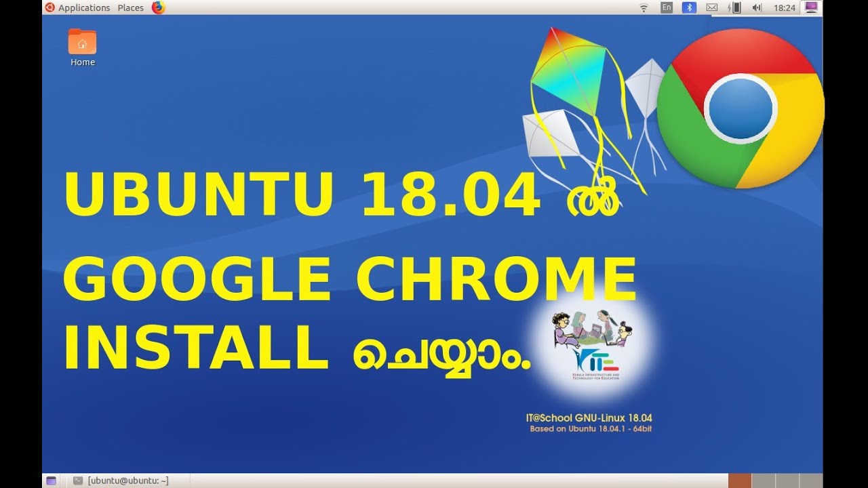868x488 pixels.
Task: Launch Firefox from the top panel
Action: (x=159, y=7)
